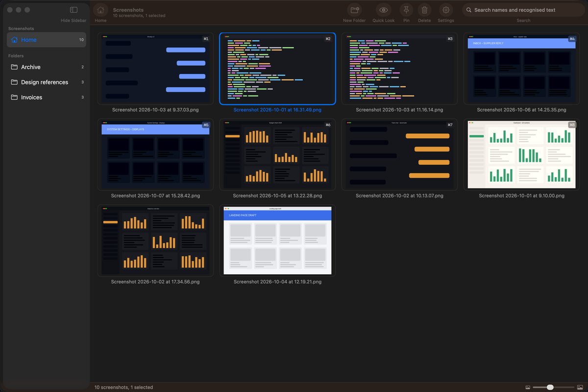Click the large thumbnail size icon
The width and height of the screenshot is (588, 392).
[580, 387]
